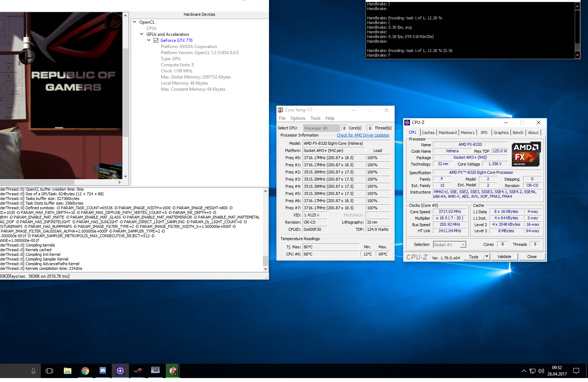588x382 pixels.
Task: Collapse the GeForce GTX 770 details
Action: [149, 40]
